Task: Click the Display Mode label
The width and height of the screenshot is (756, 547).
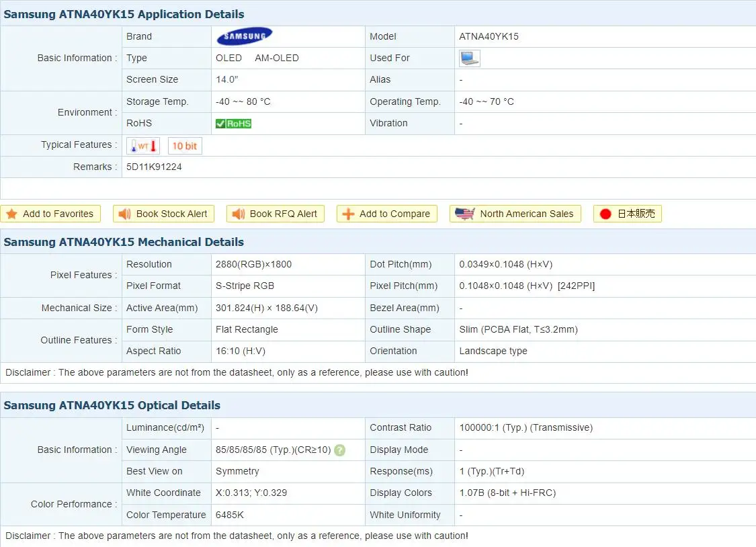Action: [398, 450]
